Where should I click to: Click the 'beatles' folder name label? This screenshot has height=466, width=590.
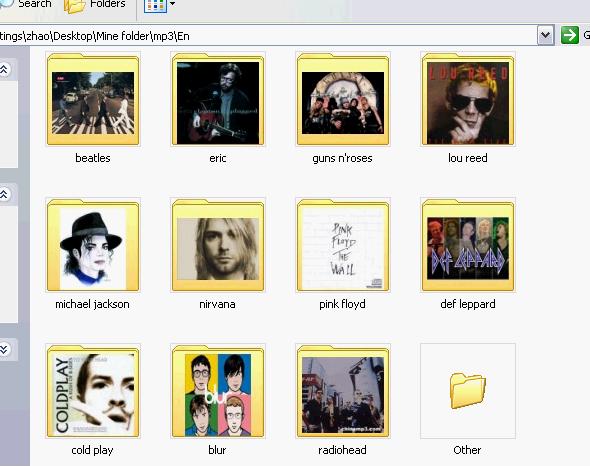pos(93,158)
